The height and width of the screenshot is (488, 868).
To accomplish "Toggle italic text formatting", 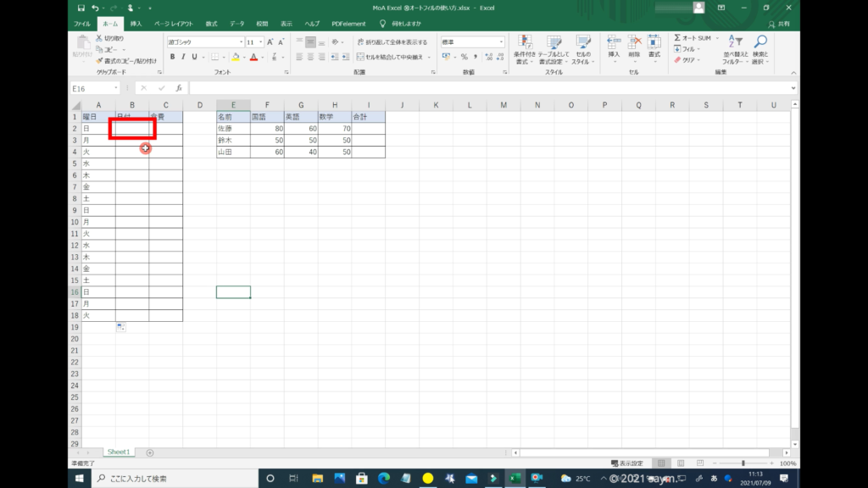I will pos(183,57).
